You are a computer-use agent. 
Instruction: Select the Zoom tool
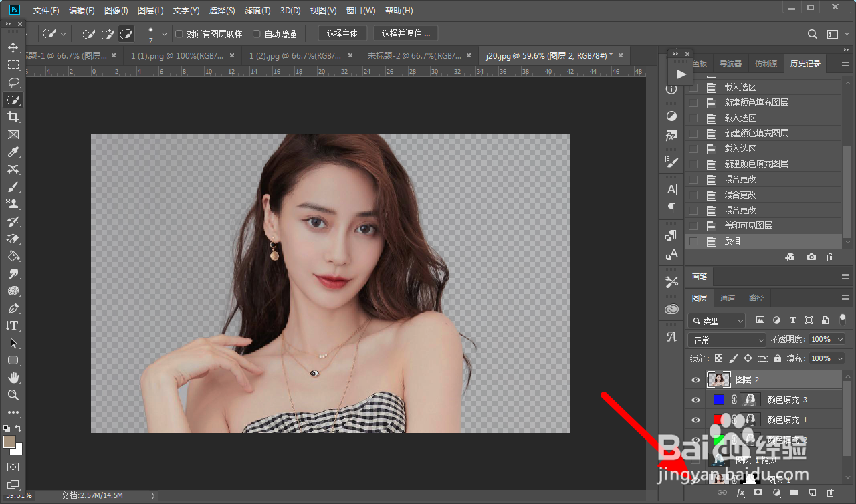coord(13,395)
